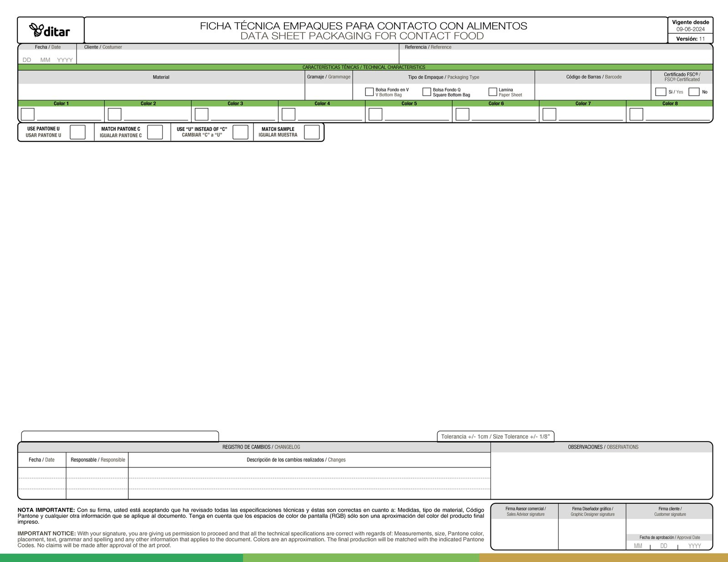Click the Código de Barras / Barcode field
The width and height of the screenshot is (728, 562).
coord(593,92)
